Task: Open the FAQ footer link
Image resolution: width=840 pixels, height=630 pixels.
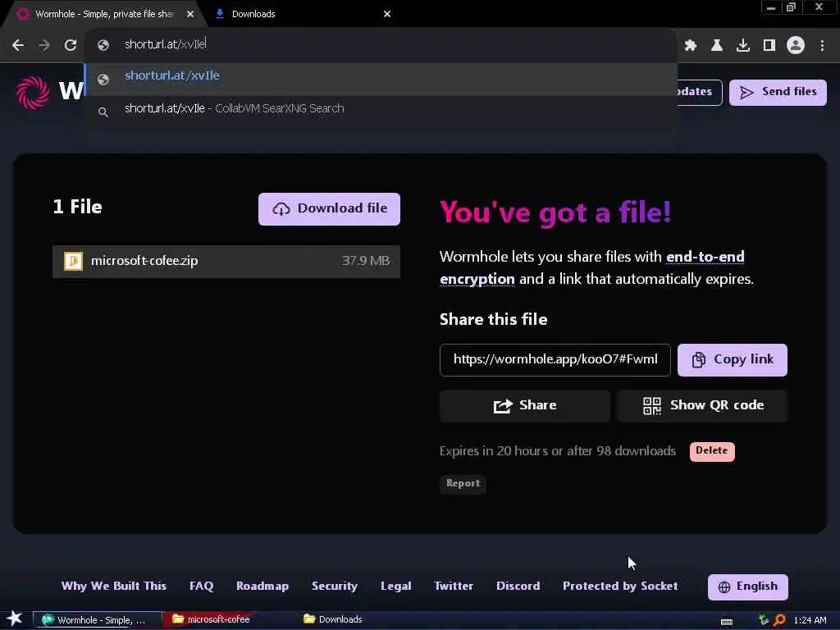Action: click(202, 586)
